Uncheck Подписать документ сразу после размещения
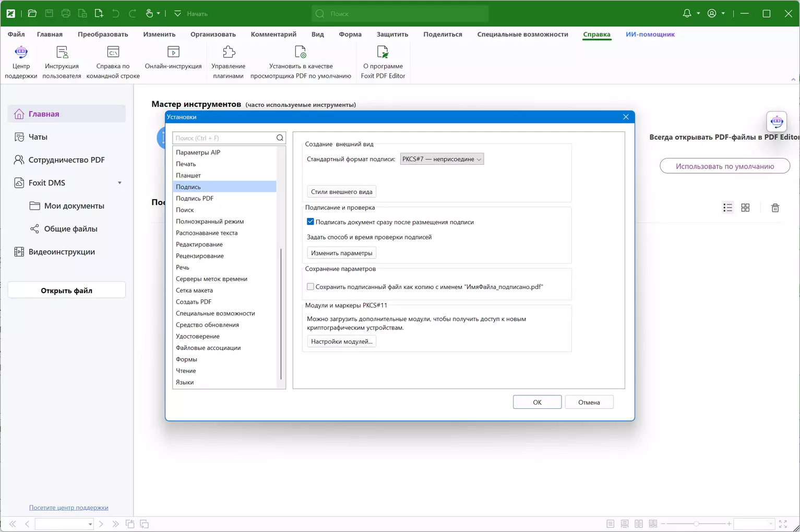The width and height of the screenshot is (800, 532). 311,222
